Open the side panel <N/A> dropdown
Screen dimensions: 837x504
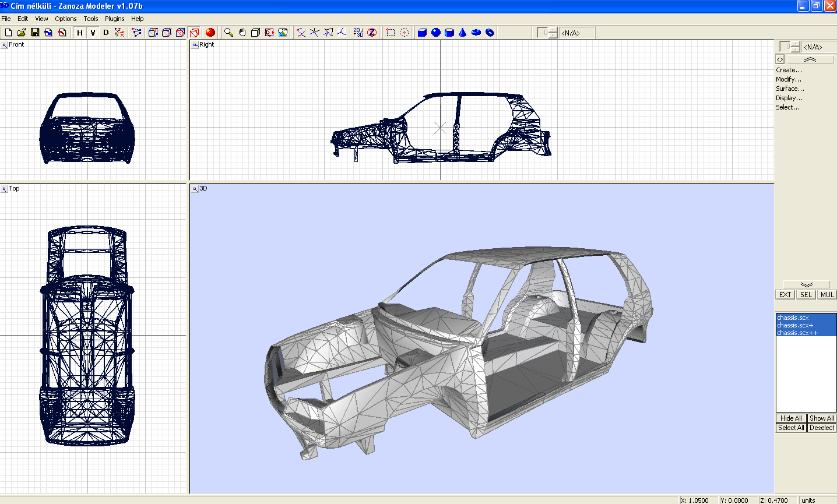click(x=819, y=47)
